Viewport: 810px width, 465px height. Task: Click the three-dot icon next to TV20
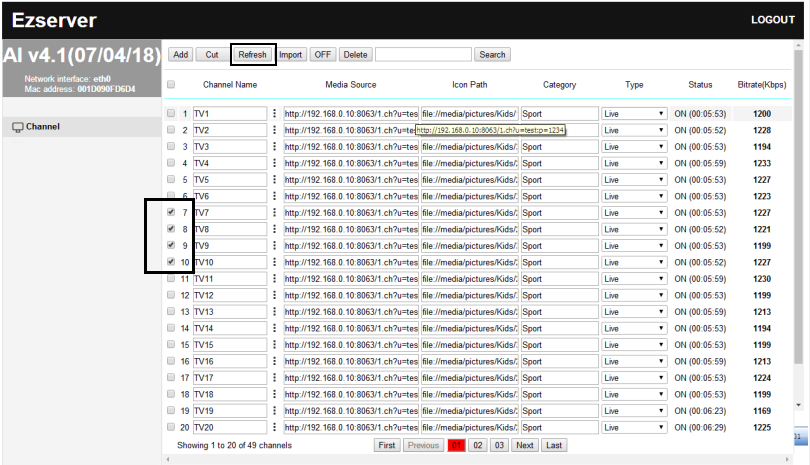point(275,427)
